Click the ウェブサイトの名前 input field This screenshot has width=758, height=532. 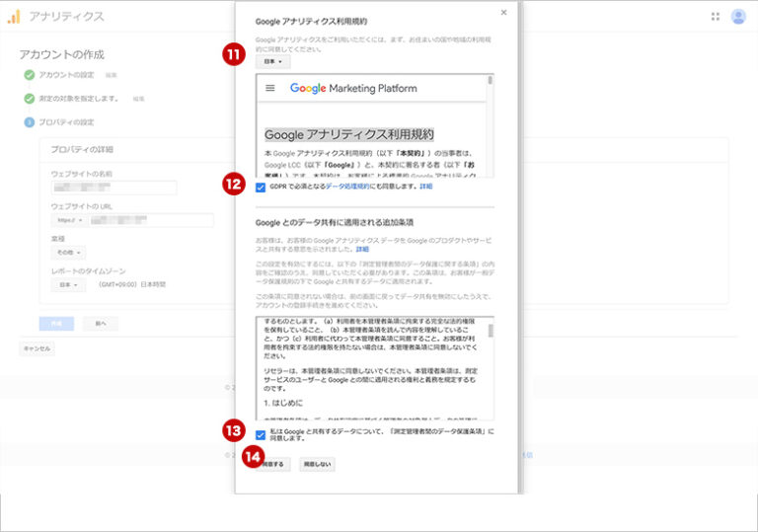click(x=114, y=188)
